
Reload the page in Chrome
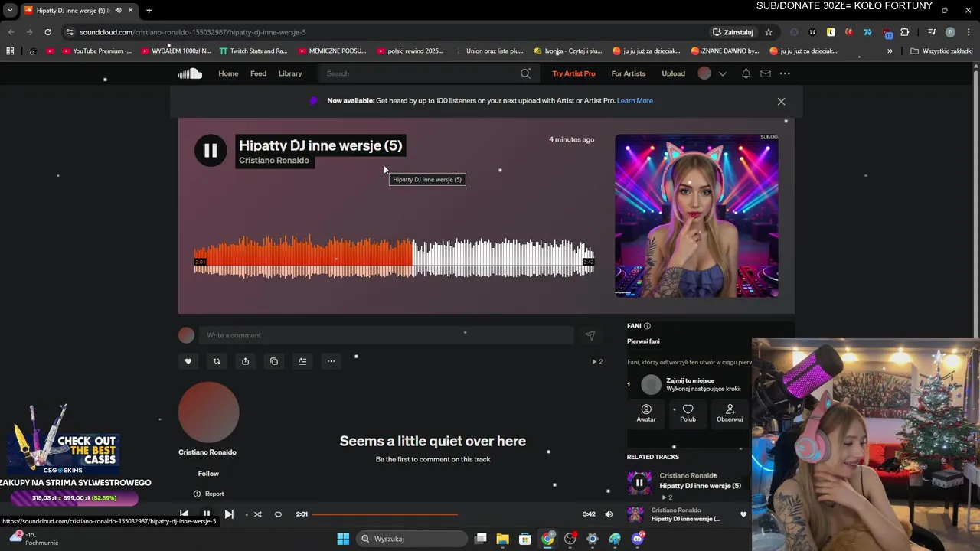(x=47, y=32)
